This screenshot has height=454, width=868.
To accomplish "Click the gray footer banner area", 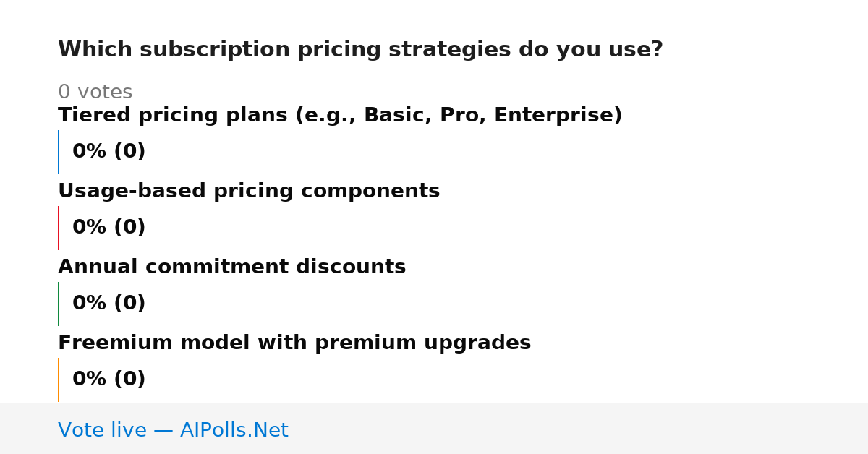I will click(434, 429).
